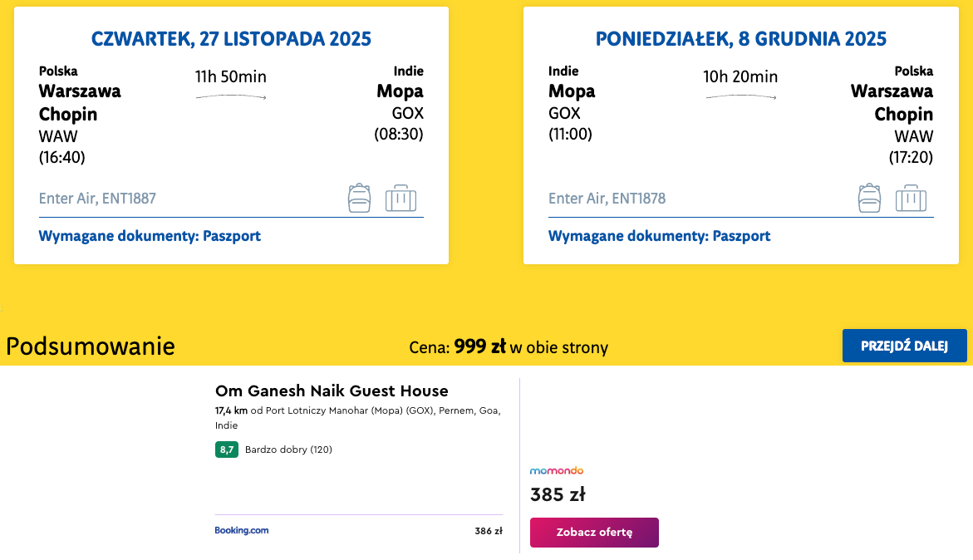
Task: Click suitcase icon on outbound flight card
Action: click(x=401, y=199)
